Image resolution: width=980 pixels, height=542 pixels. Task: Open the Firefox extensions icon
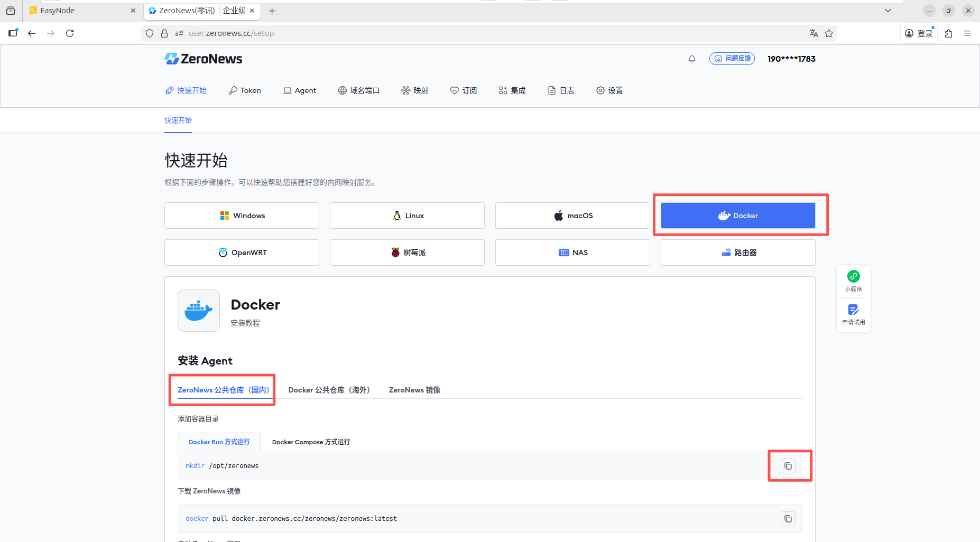pos(948,33)
